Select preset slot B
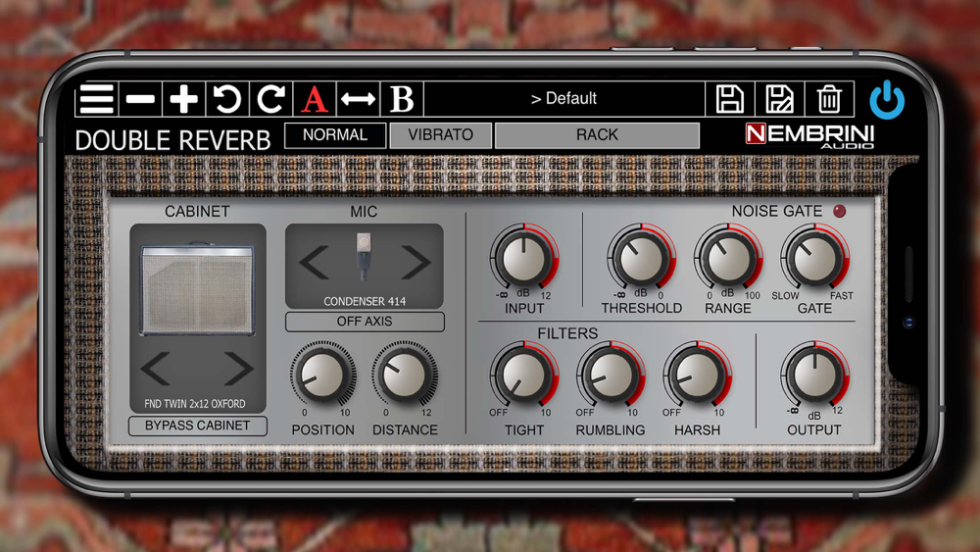 point(402,99)
